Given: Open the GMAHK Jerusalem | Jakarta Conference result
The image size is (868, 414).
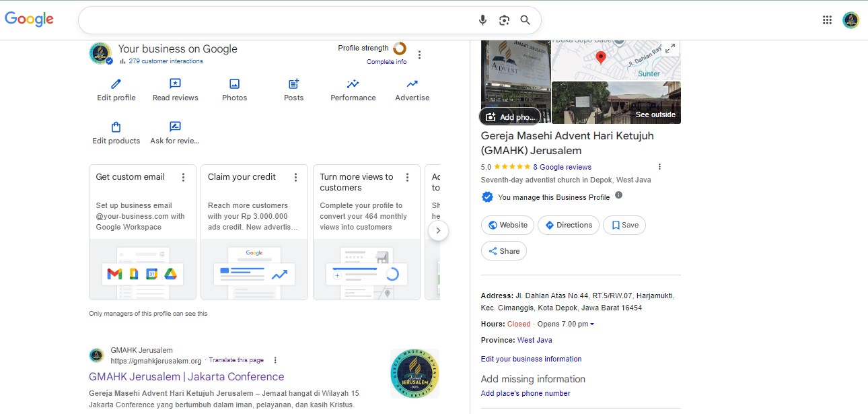Looking at the screenshot, I should 186,376.
